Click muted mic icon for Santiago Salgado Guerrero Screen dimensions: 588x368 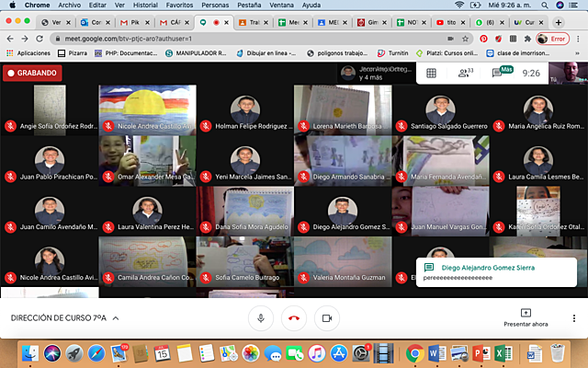pos(401,126)
